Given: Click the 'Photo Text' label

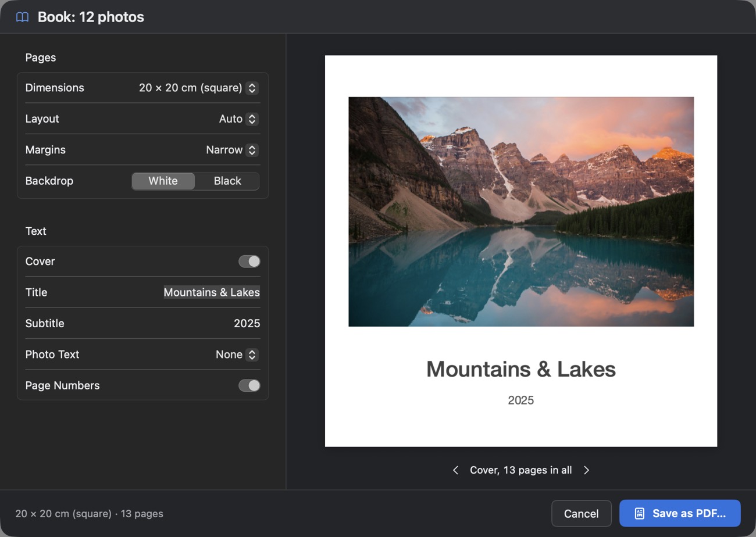Looking at the screenshot, I should click(x=52, y=355).
